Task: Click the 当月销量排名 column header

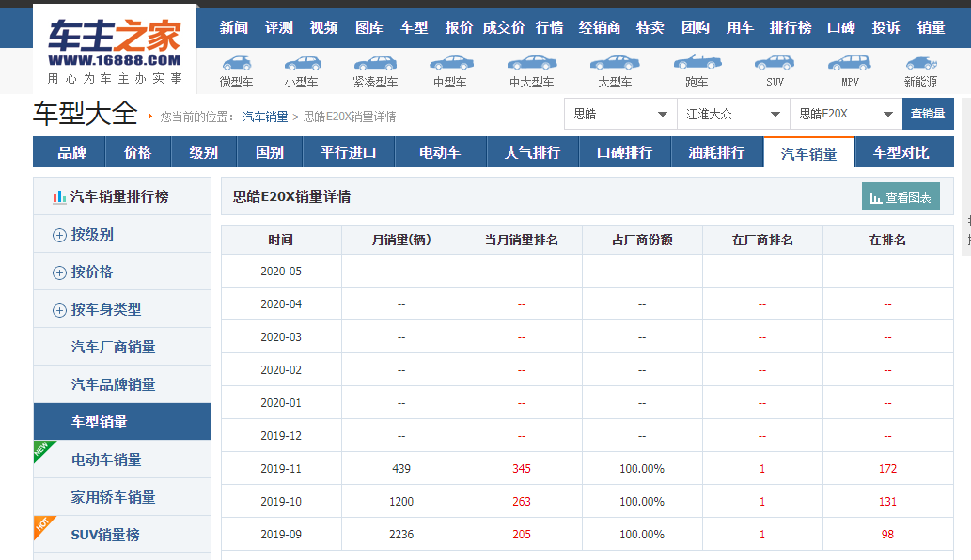Action: point(522,240)
